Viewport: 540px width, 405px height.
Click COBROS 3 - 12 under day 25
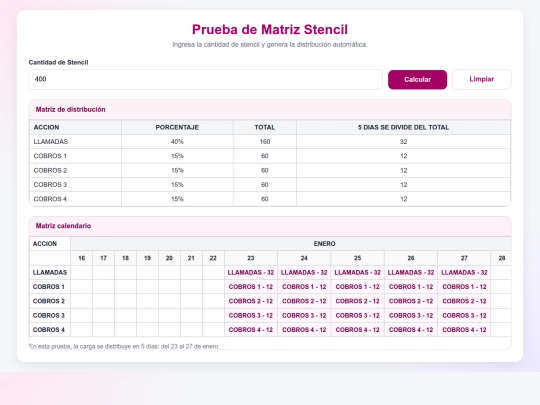(x=357, y=315)
